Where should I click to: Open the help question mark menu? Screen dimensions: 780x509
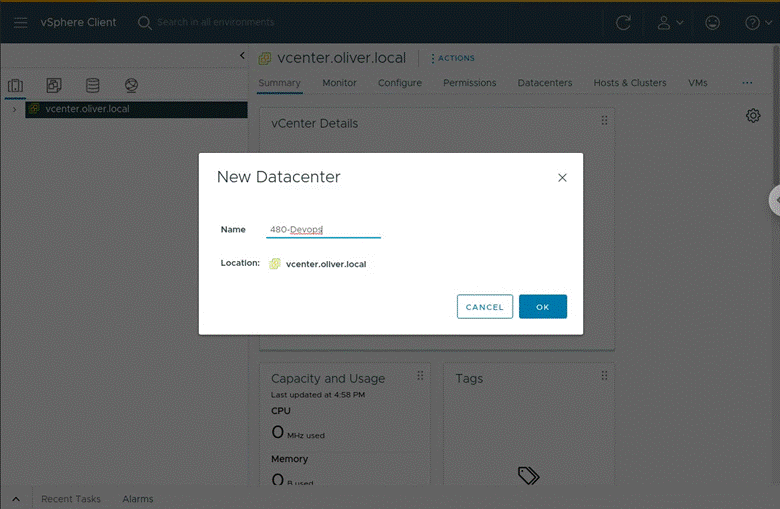(x=758, y=22)
